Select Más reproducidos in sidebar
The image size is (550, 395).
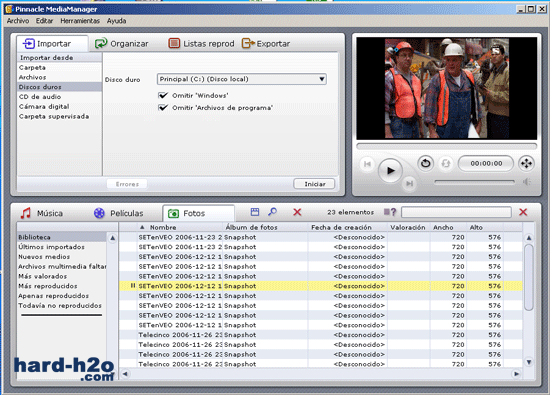pyautogui.click(x=61, y=286)
